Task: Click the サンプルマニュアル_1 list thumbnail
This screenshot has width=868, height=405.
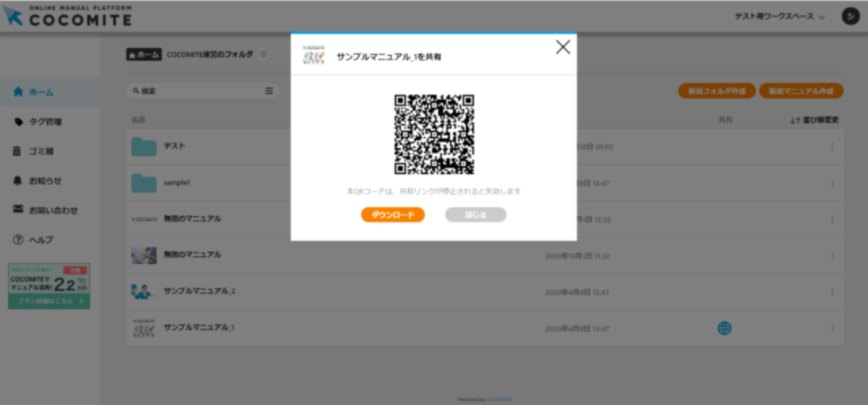Action: tap(144, 328)
